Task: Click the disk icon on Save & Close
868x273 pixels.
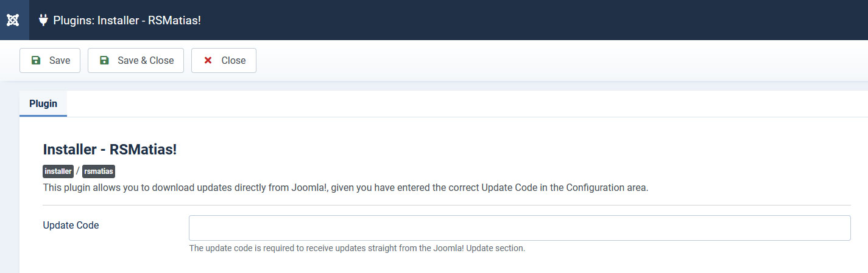Action: (104, 60)
